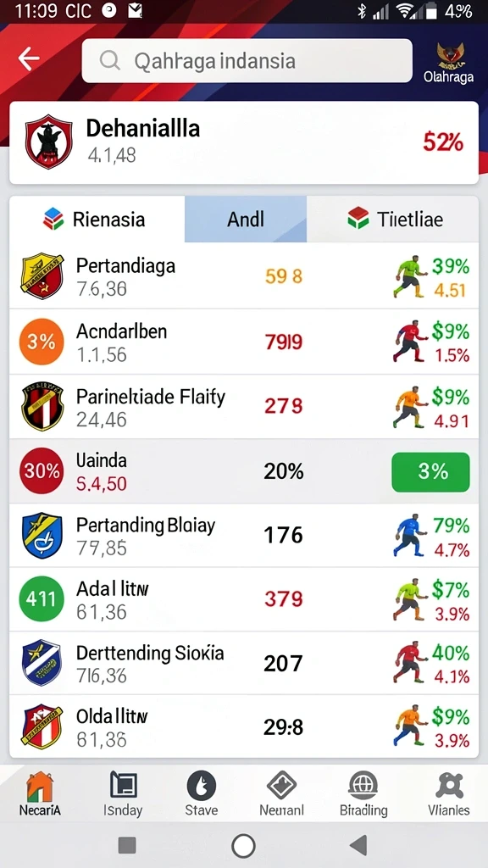Click the Dehaniallla team crest
Viewport: 488px width, 868px height.
pyautogui.click(x=48, y=142)
